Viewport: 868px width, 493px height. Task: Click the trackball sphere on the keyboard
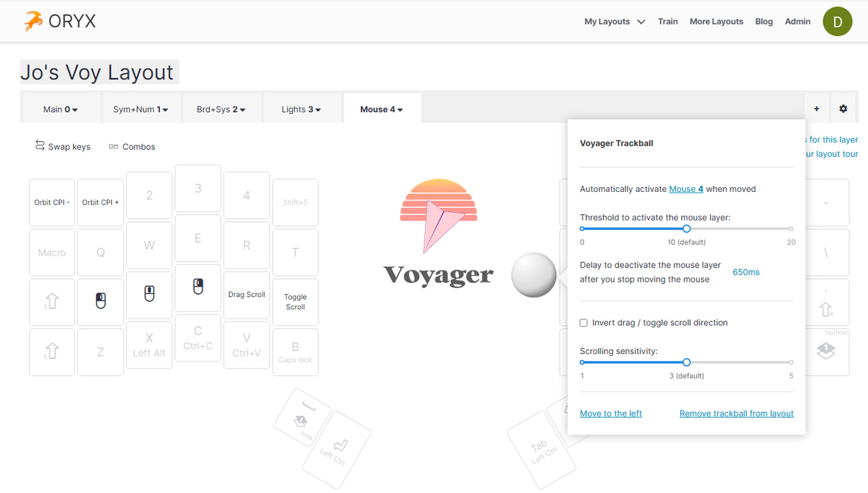[533, 275]
